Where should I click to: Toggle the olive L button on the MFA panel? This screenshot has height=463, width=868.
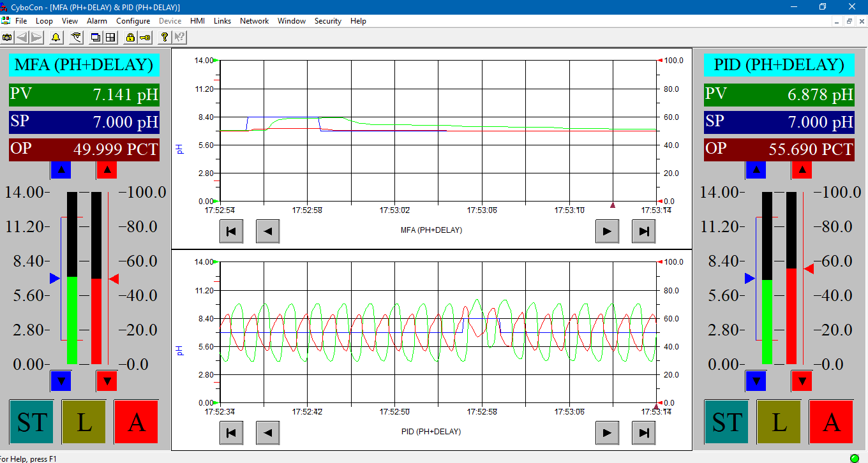pyautogui.click(x=84, y=422)
